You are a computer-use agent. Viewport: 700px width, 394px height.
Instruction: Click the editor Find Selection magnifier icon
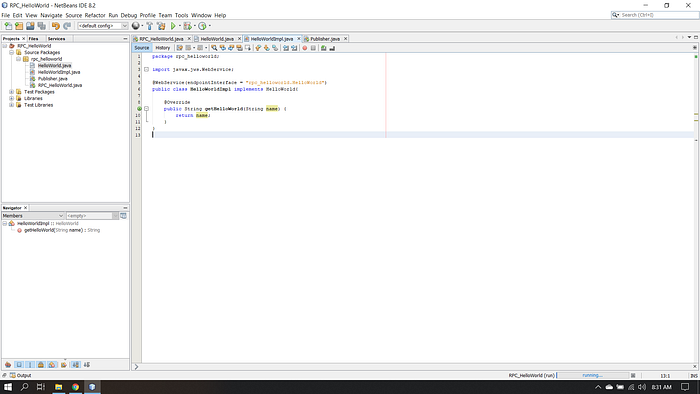(214, 48)
